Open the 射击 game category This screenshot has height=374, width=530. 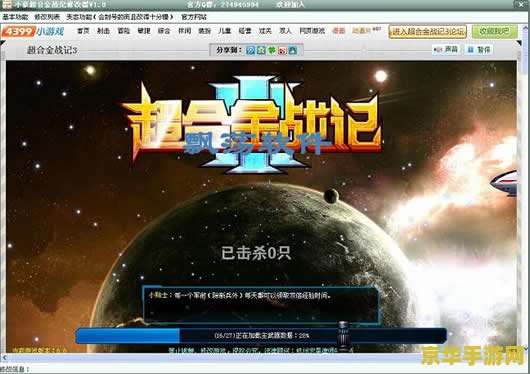click(103, 31)
